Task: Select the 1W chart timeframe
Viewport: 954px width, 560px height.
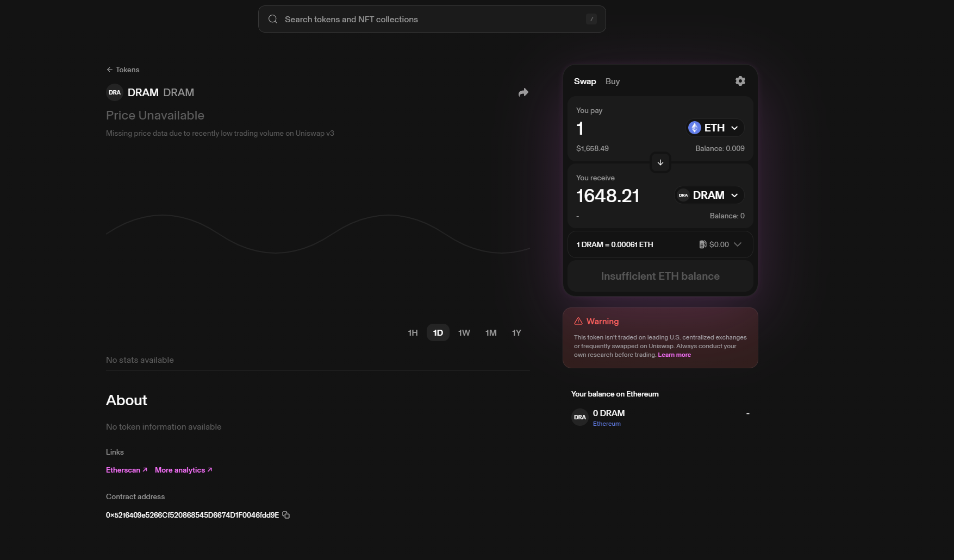Action: point(464,332)
